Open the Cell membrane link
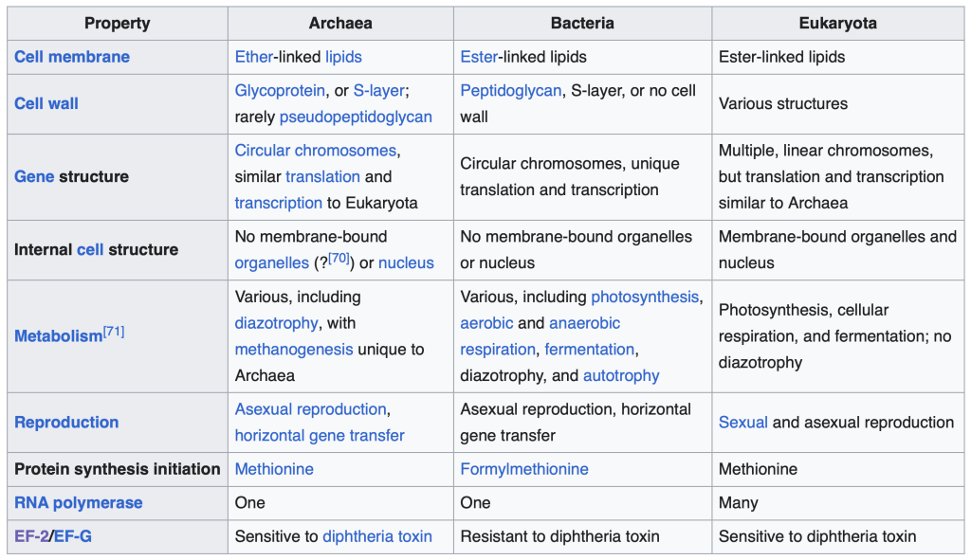Viewport: 971px width, 560px height. 72,57
